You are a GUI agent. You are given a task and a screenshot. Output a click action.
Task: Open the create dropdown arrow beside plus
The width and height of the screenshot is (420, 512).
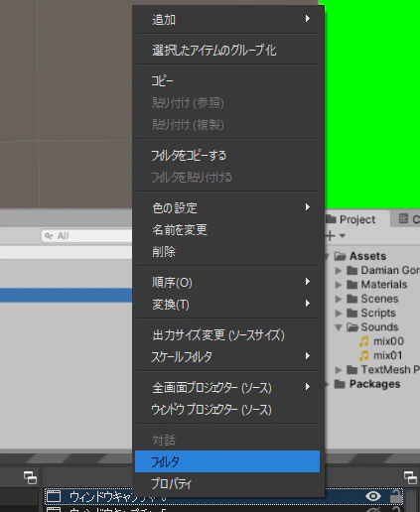pyautogui.click(x=343, y=236)
